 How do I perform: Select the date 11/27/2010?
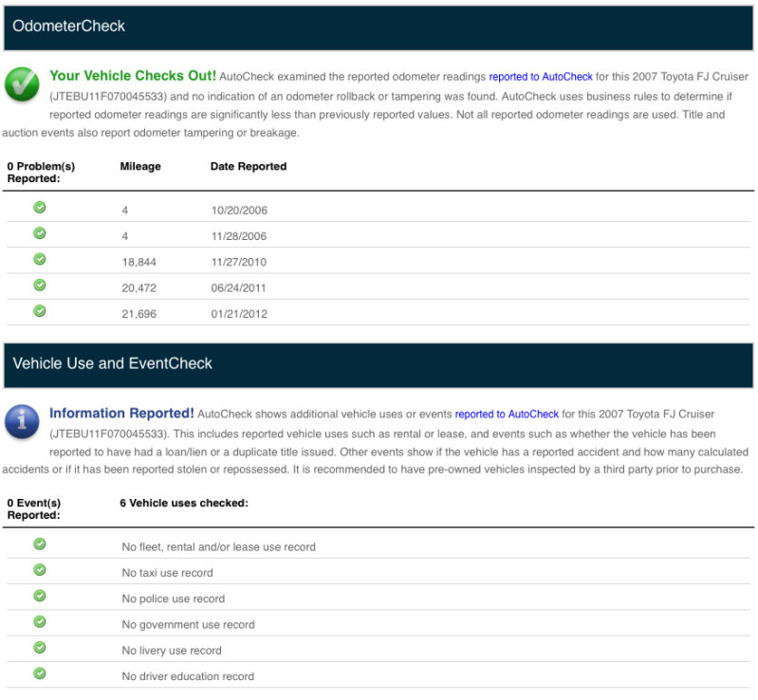coord(239,262)
